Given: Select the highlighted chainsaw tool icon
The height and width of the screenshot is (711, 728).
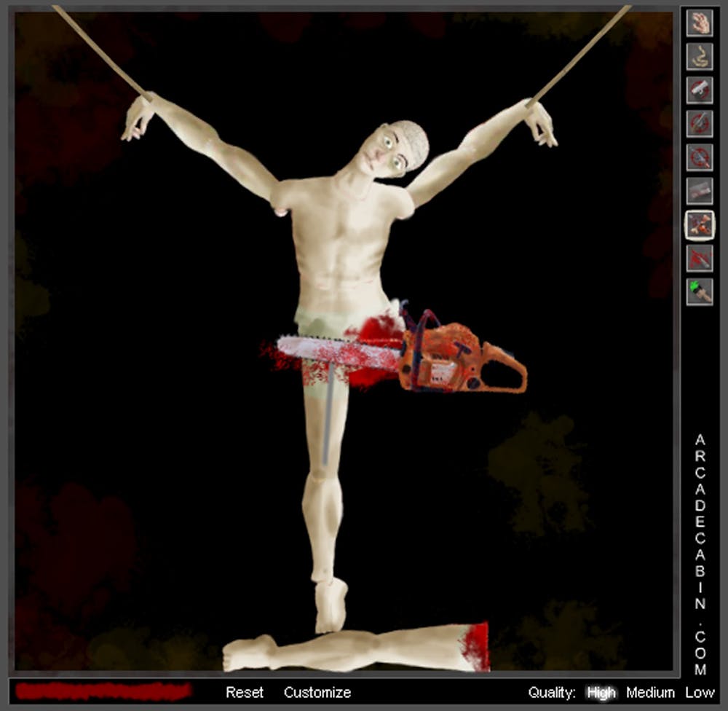Looking at the screenshot, I should (x=700, y=225).
